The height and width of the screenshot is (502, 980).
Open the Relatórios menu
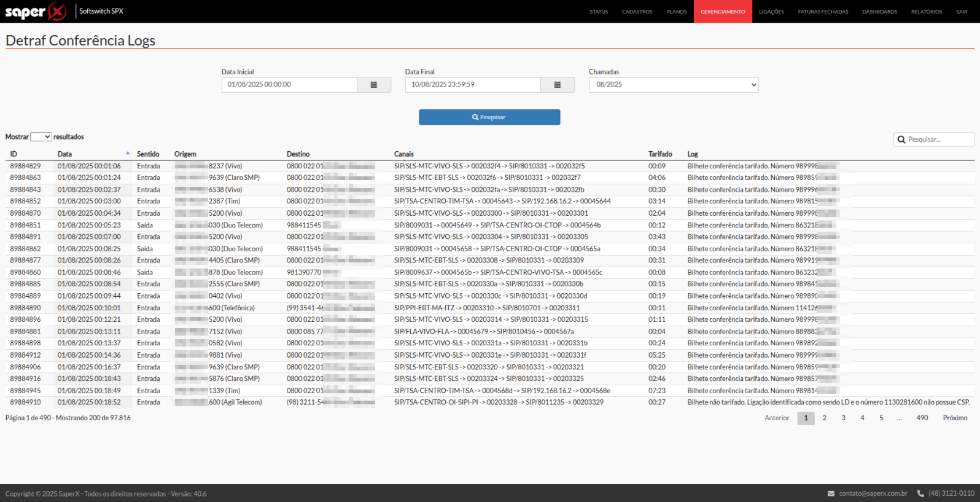926,12
